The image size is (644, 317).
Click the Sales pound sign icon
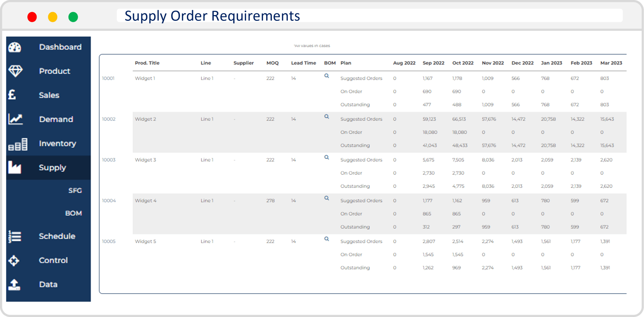click(12, 95)
